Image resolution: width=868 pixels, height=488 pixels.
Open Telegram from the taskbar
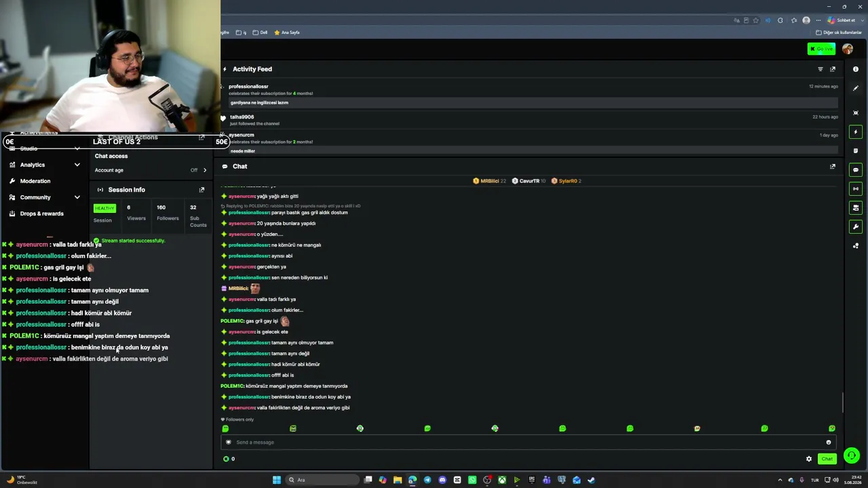coord(427,480)
